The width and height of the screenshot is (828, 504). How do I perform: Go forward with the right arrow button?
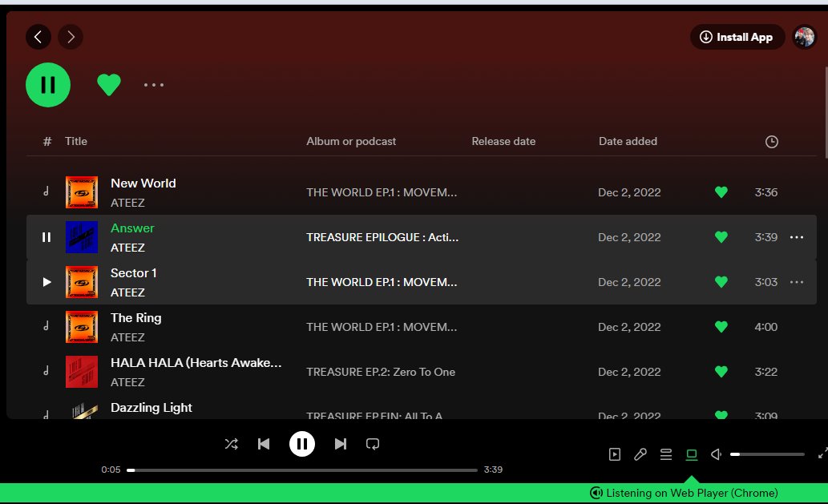click(71, 37)
